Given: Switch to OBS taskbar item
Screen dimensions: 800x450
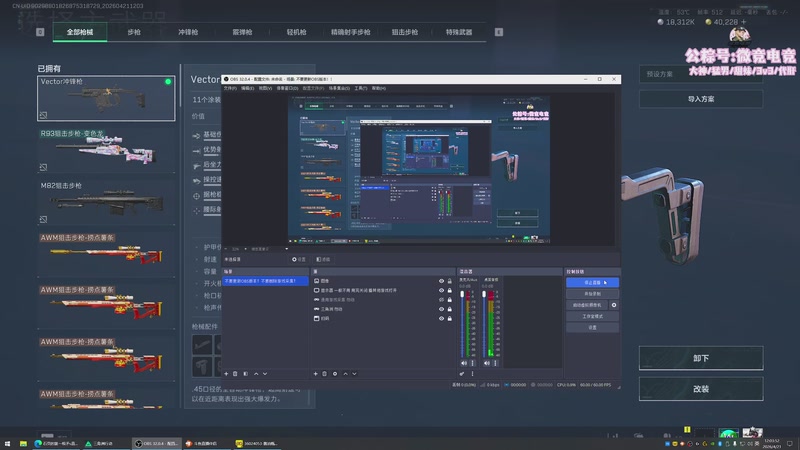Looking at the screenshot, I should tap(156, 444).
